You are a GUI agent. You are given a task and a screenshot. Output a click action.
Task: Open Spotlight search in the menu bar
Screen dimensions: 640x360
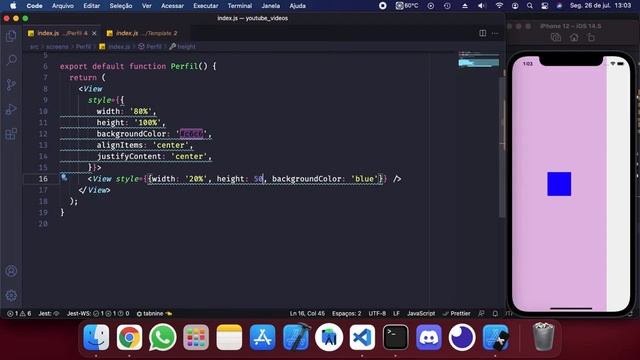[x=530, y=6]
